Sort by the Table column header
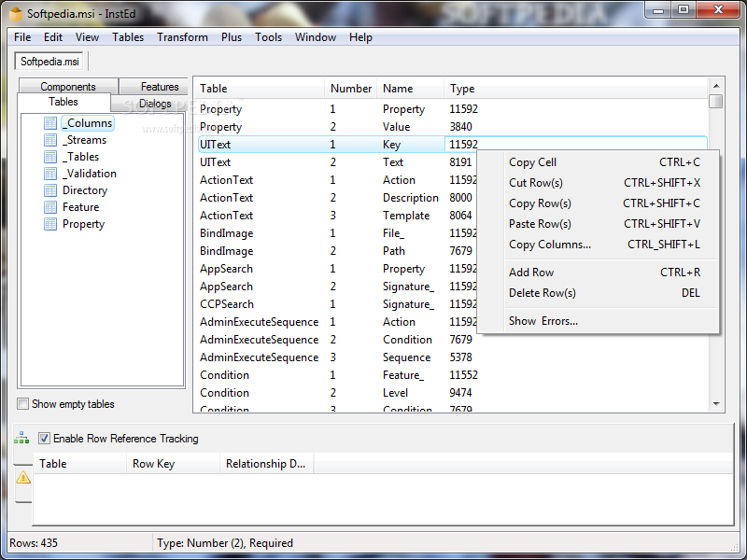The image size is (747, 560). (260, 89)
